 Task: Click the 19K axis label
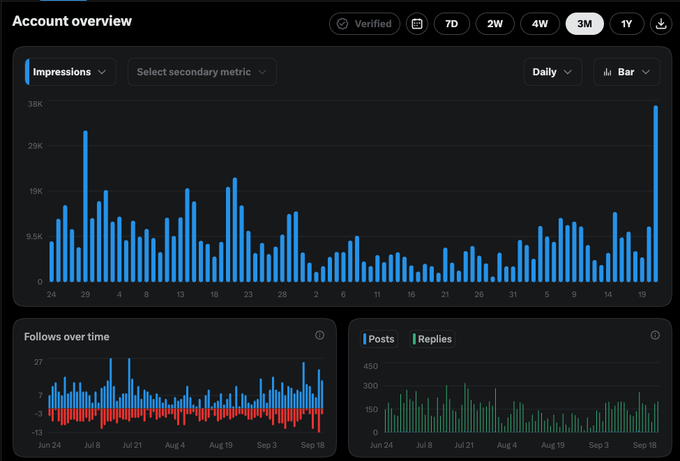coord(36,191)
